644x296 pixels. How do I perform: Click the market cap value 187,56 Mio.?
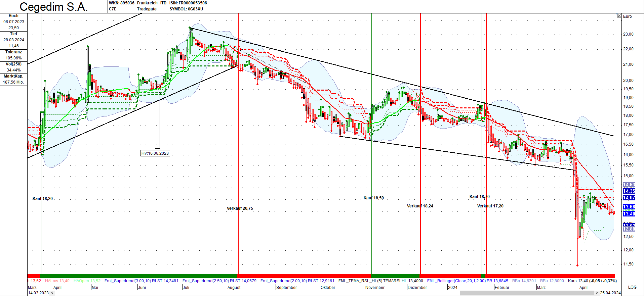(13, 82)
